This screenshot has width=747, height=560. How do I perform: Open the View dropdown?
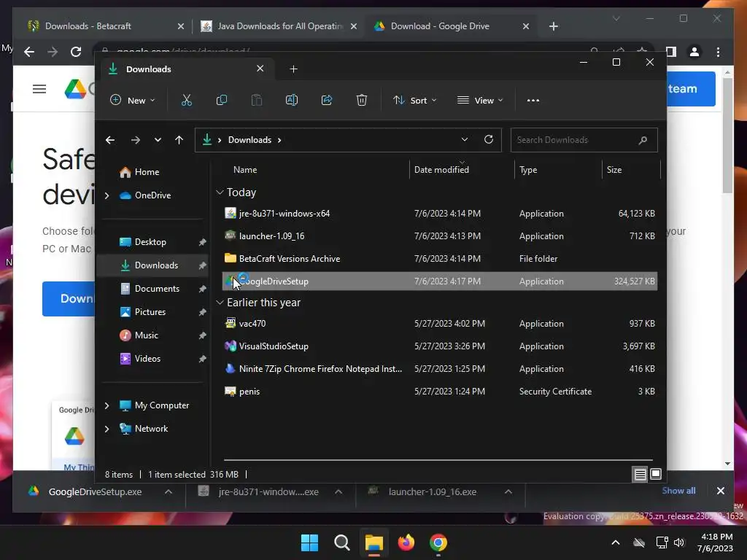[x=480, y=100]
